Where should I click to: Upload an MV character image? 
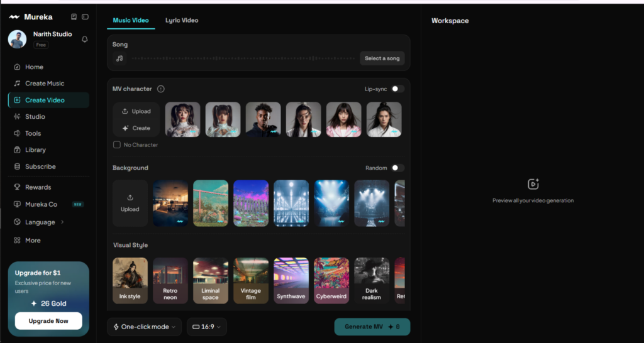click(136, 111)
